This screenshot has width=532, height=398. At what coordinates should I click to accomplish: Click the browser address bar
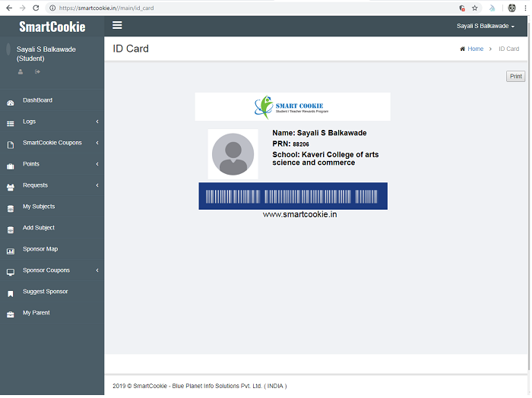click(251, 8)
